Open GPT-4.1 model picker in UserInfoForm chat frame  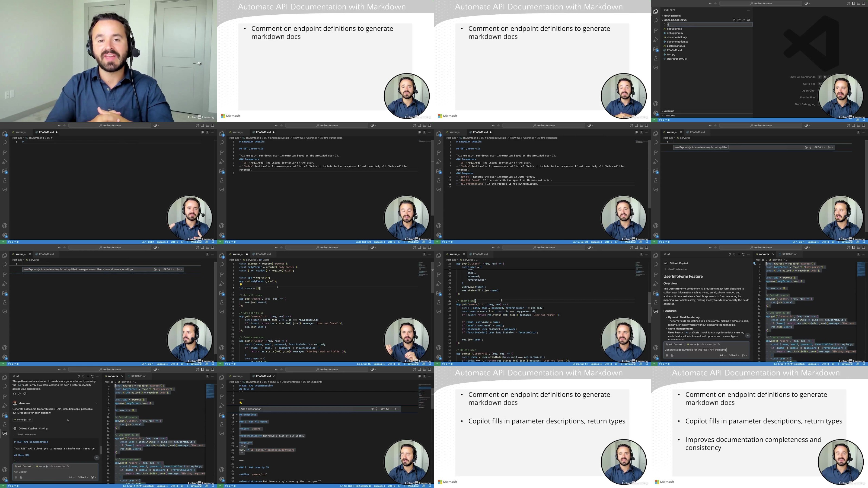(x=734, y=355)
